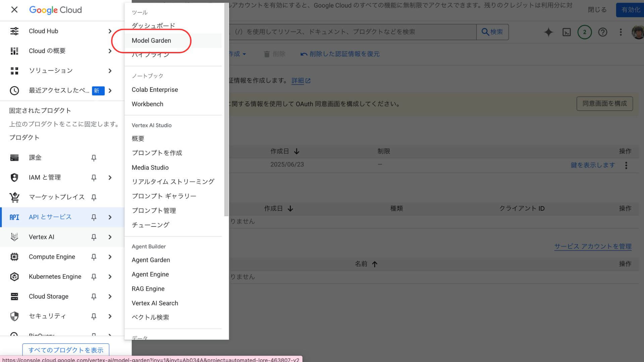Click the Vertex AI icon
This screenshot has width=644, height=362.
[14, 237]
